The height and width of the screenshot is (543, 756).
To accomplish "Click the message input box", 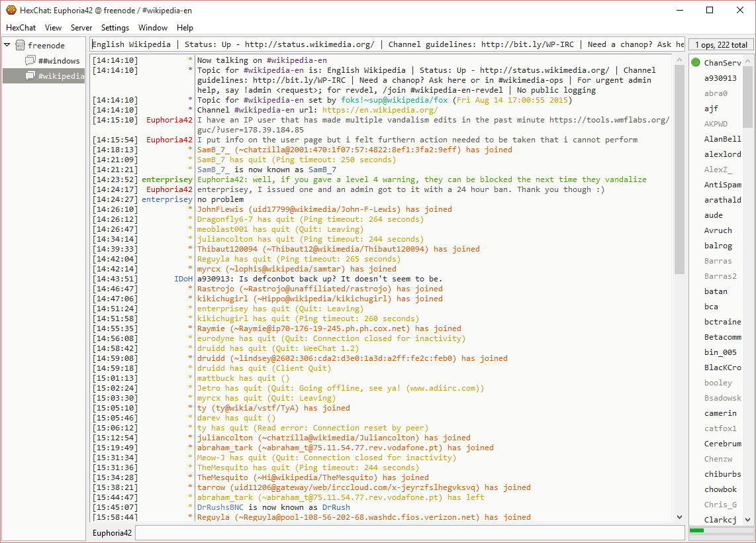I will point(410,533).
